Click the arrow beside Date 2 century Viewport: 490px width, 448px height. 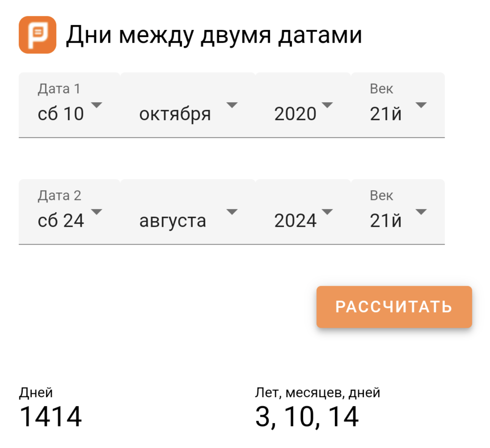421,212
